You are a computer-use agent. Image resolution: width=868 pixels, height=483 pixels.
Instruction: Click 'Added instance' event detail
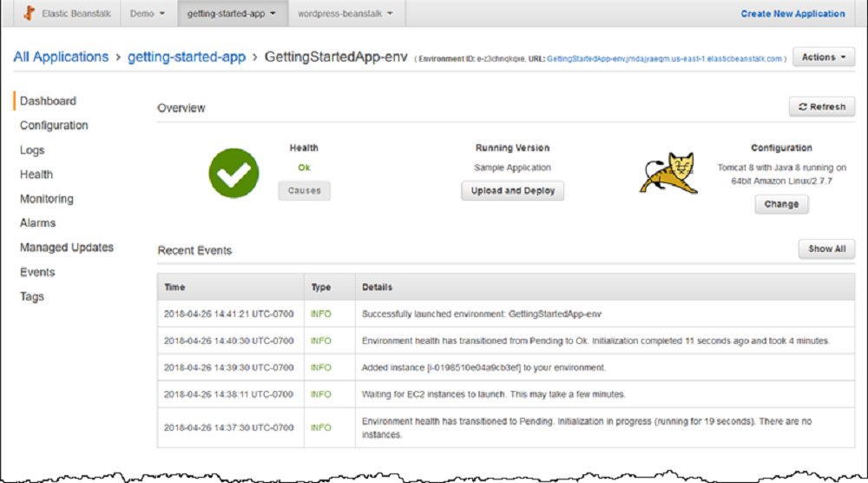(x=483, y=367)
